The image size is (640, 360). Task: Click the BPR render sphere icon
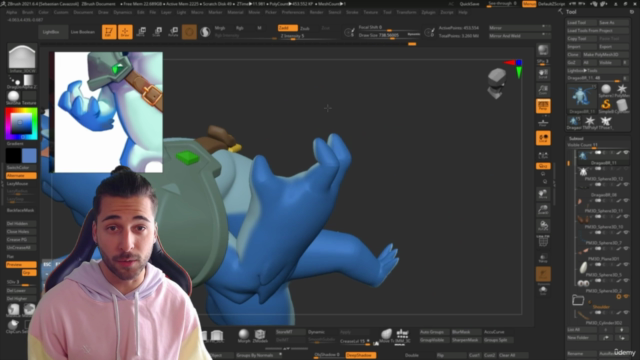543,50
